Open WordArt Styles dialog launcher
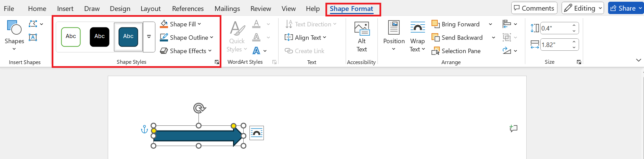The height and width of the screenshot is (159, 644). click(x=274, y=62)
